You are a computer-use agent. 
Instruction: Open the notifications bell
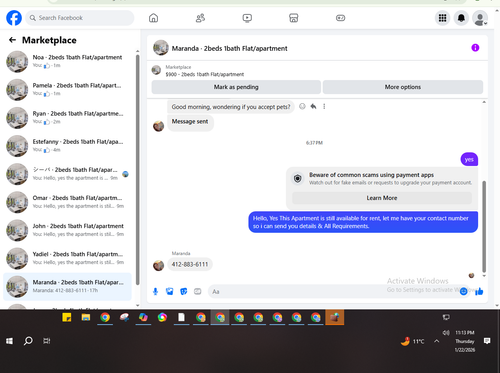pos(461,18)
